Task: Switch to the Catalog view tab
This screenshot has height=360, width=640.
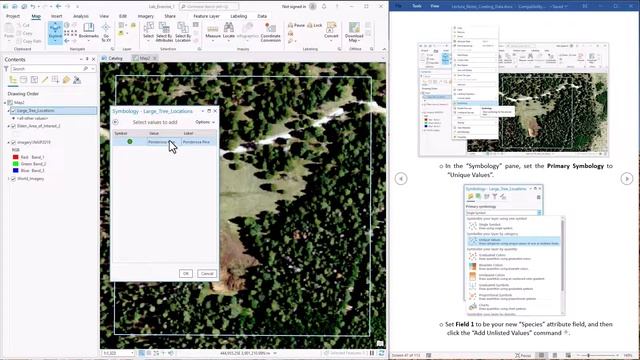Action: [x=112, y=58]
